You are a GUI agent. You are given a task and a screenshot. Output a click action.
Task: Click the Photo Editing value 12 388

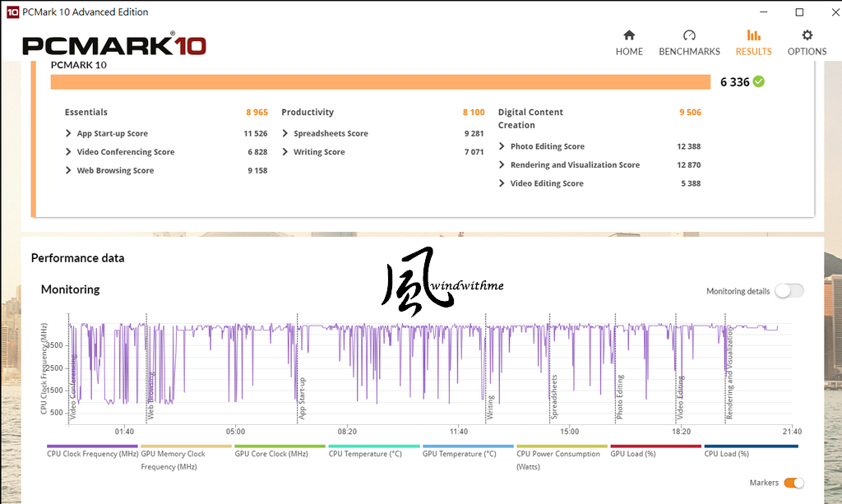pos(689,146)
